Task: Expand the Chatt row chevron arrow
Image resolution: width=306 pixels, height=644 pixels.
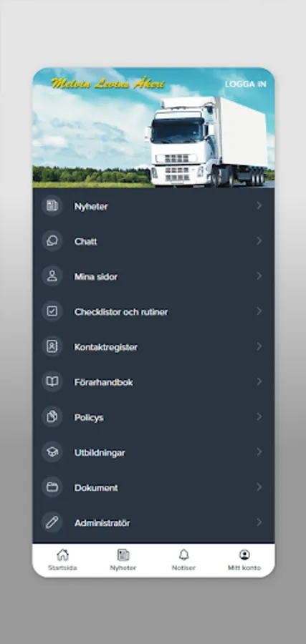Action: [259, 241]
